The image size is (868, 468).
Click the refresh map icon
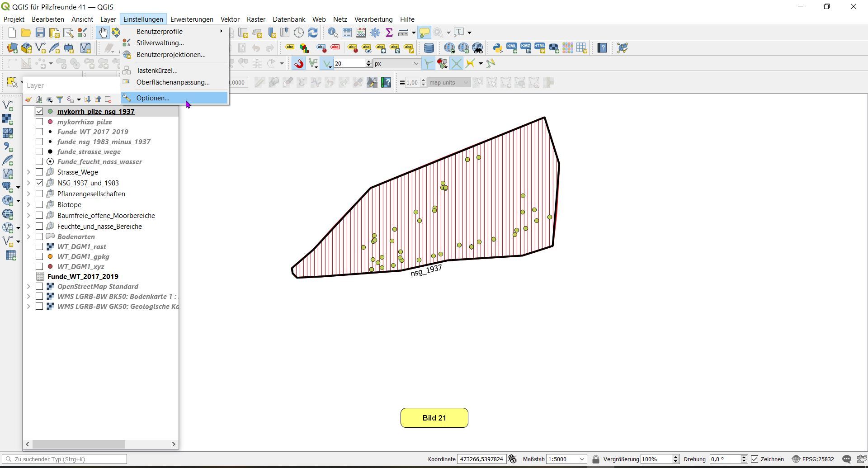313,32
